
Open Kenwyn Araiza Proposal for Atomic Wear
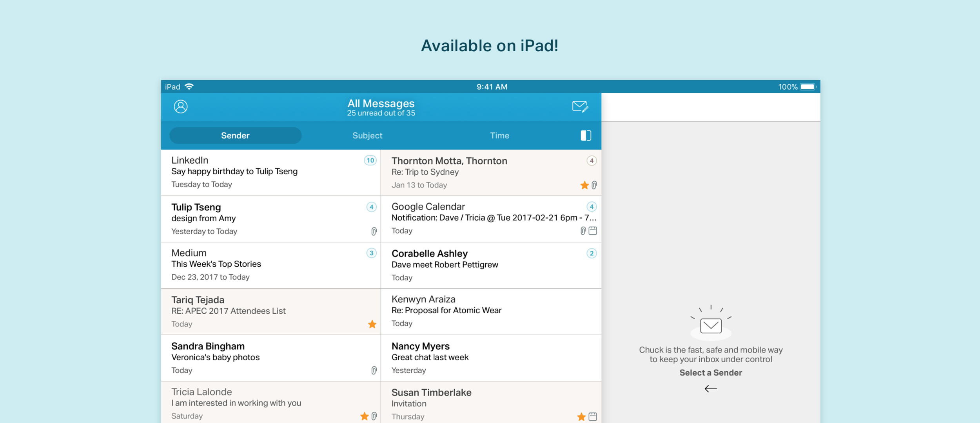pyautogui.click(x=491, y=312)
